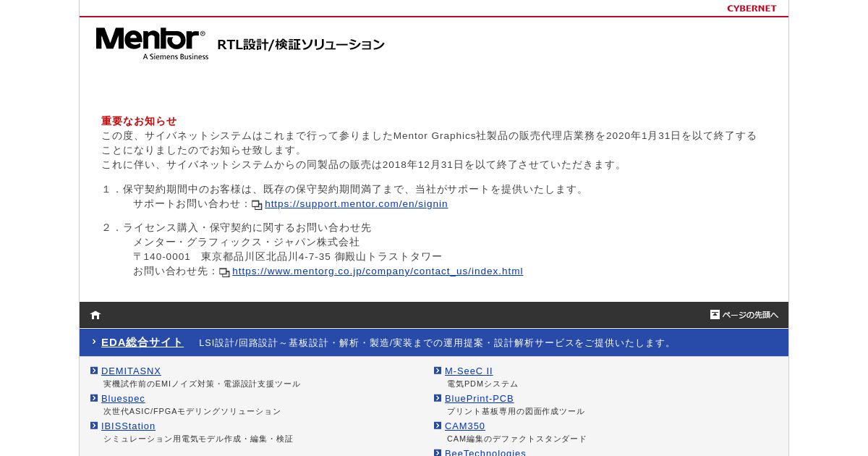Screen dimensions: 868x456
Task: Click the address line 〒140-0001 東京都品川区北品川
Action: tap(287, 257)
